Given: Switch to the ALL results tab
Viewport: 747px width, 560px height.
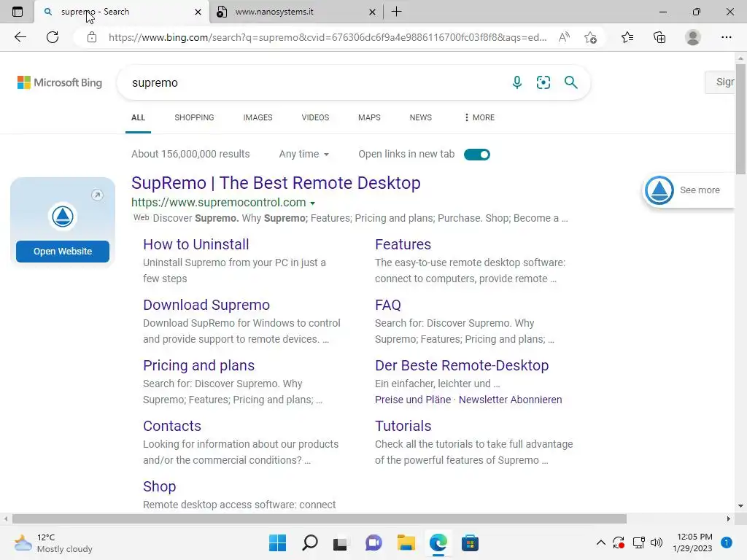Looking at the screenshot, I should point(138,117).
